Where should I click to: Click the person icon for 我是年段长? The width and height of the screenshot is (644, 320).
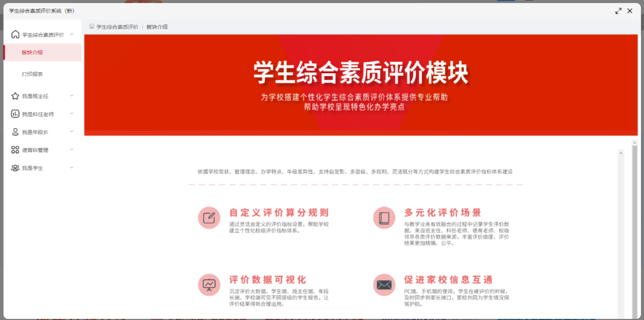15,132
